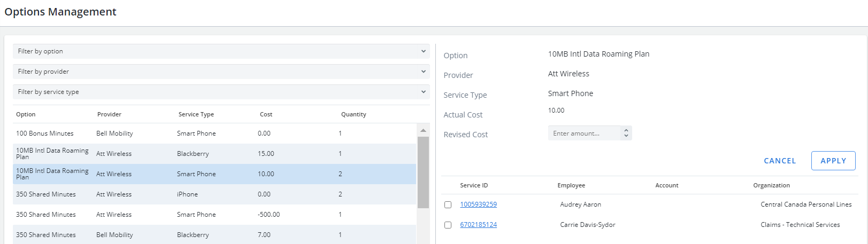This screenshot has width=868, height=244.
Task: Click the CANCEL button
Action: [x=780, y=161]
